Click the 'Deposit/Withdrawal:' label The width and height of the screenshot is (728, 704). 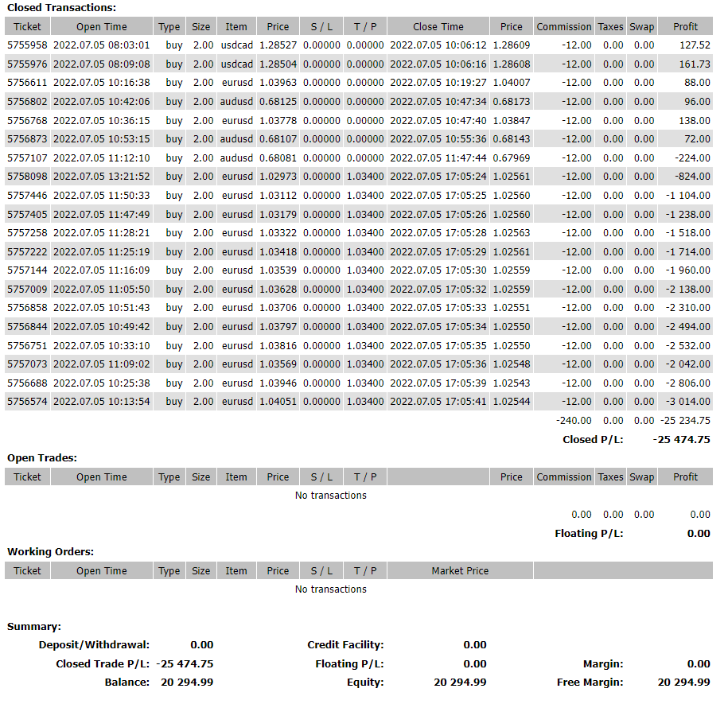pos(94,645)
